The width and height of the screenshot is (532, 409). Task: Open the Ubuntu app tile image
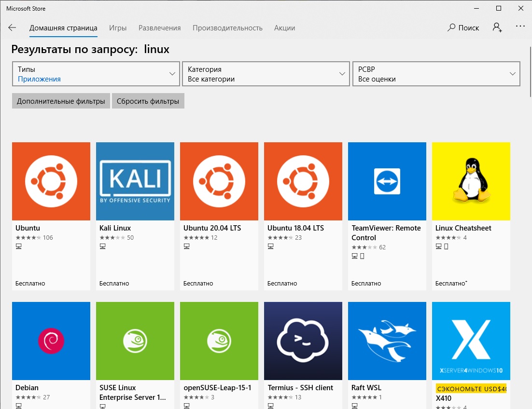click(51, 181)
